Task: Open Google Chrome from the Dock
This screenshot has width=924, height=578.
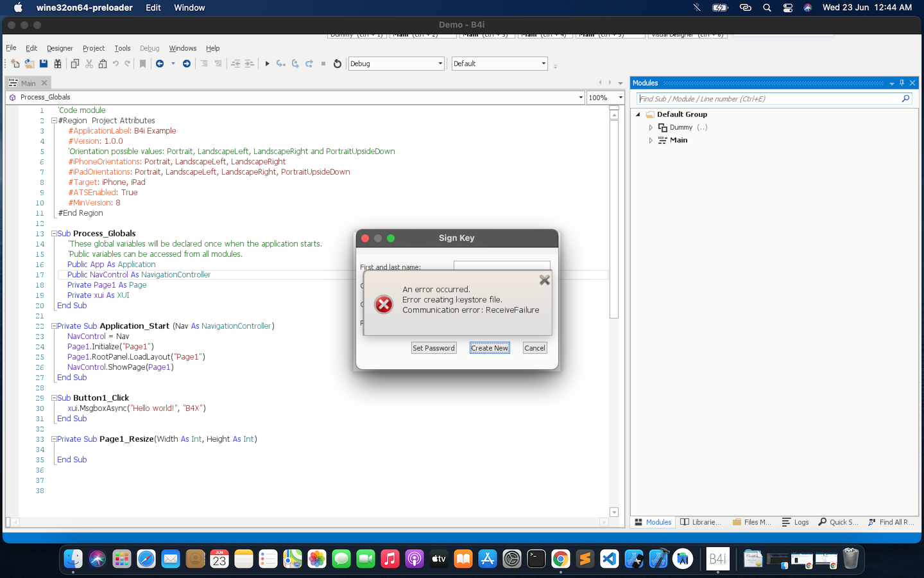Action: coord(561,559)
